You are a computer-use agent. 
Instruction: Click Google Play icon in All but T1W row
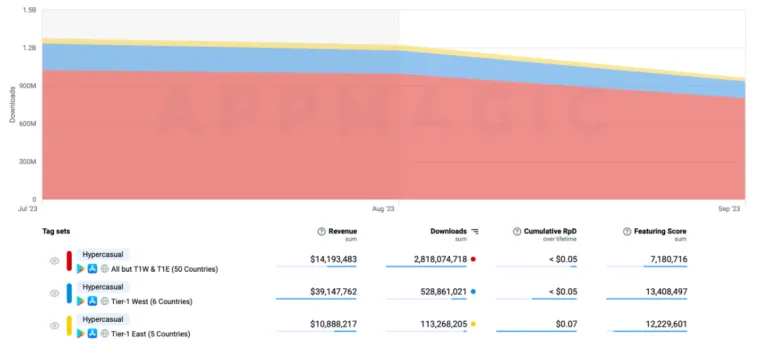tap(81, 269)
